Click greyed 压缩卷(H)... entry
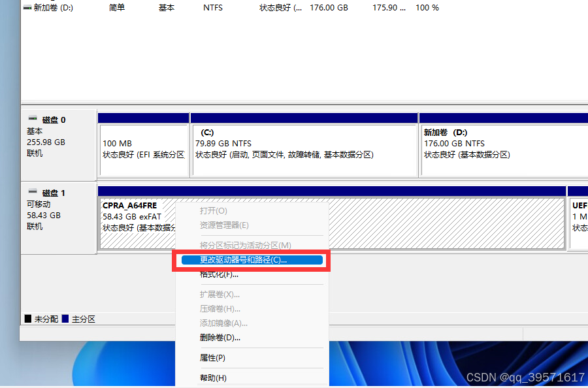This screenshot has width=588, height=388. coord(220,309)
